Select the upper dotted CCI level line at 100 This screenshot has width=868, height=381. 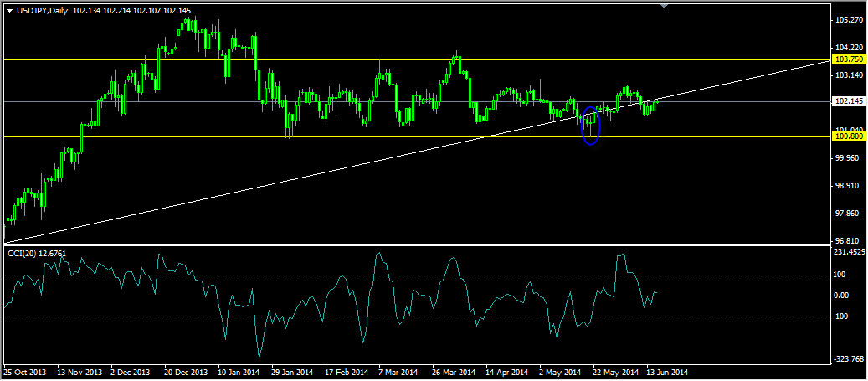point(416,275)
